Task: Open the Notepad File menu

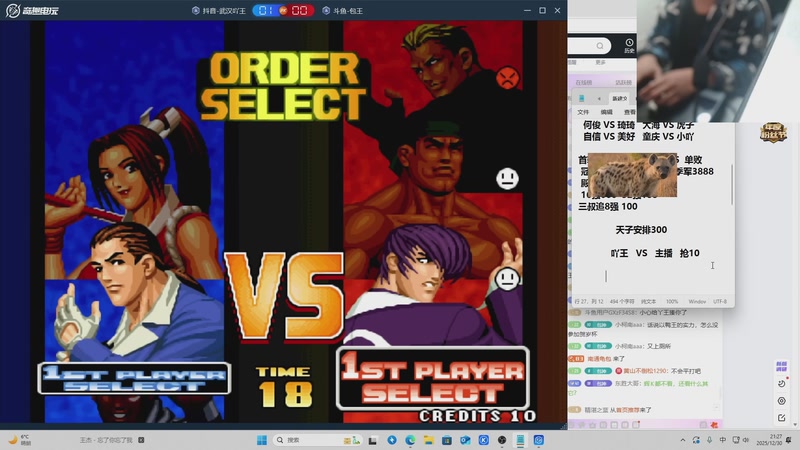Action: click(583, 112)
